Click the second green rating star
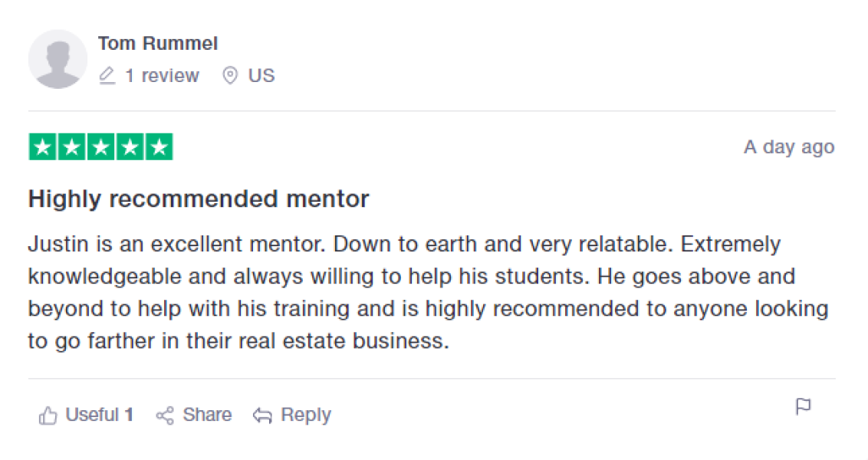The image size is (868, 460). click(72, 147)
